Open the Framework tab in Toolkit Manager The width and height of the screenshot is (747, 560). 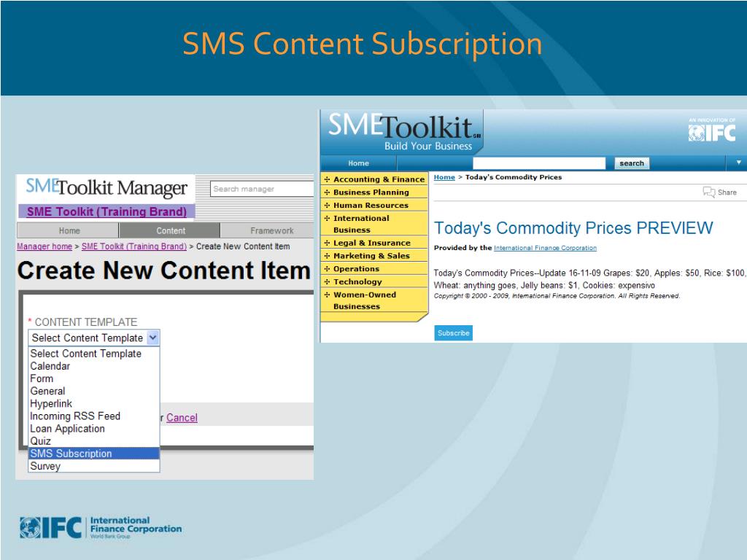pos(268,230)
